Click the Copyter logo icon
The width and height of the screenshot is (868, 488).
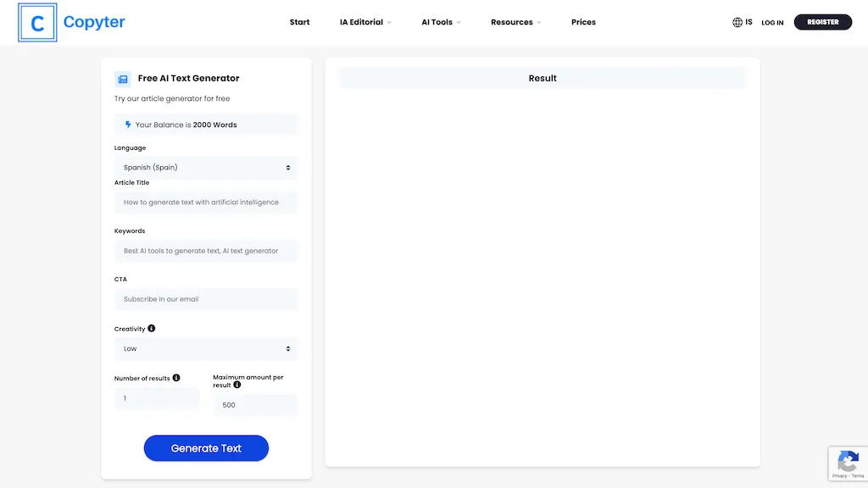point(37,23)
